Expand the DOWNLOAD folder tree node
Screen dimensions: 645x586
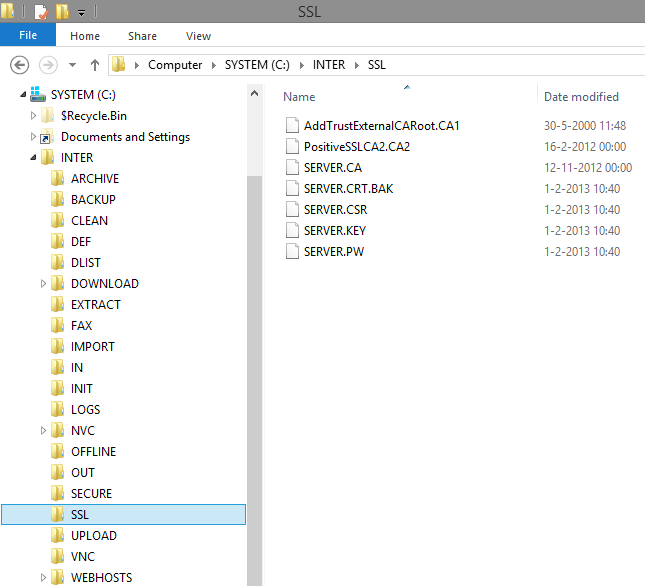43,283
